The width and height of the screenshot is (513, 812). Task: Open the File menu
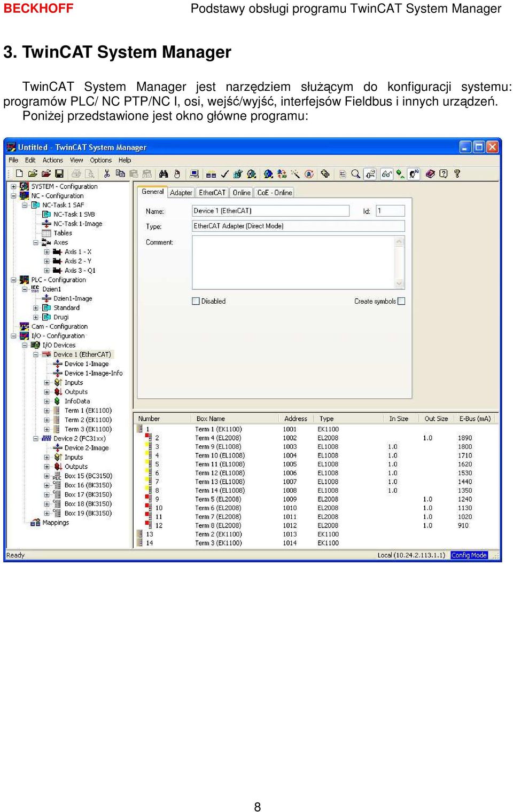[13, 160]
